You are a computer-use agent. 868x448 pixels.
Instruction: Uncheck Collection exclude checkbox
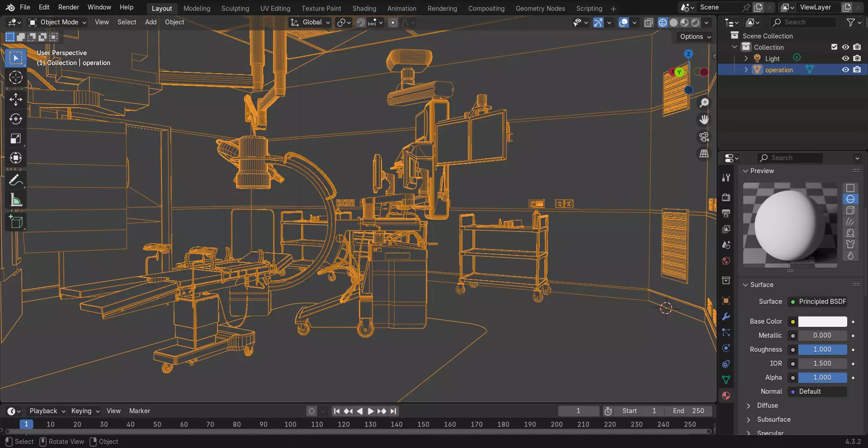[834, 47]
